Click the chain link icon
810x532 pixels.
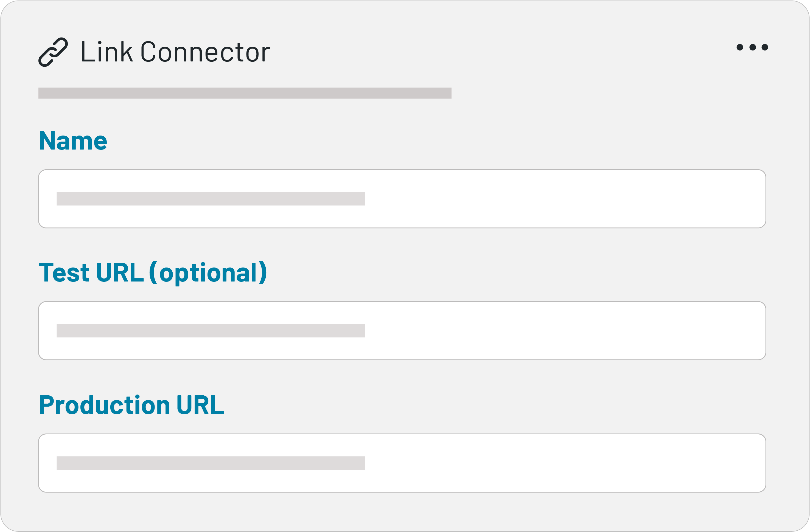coord(53,52)
